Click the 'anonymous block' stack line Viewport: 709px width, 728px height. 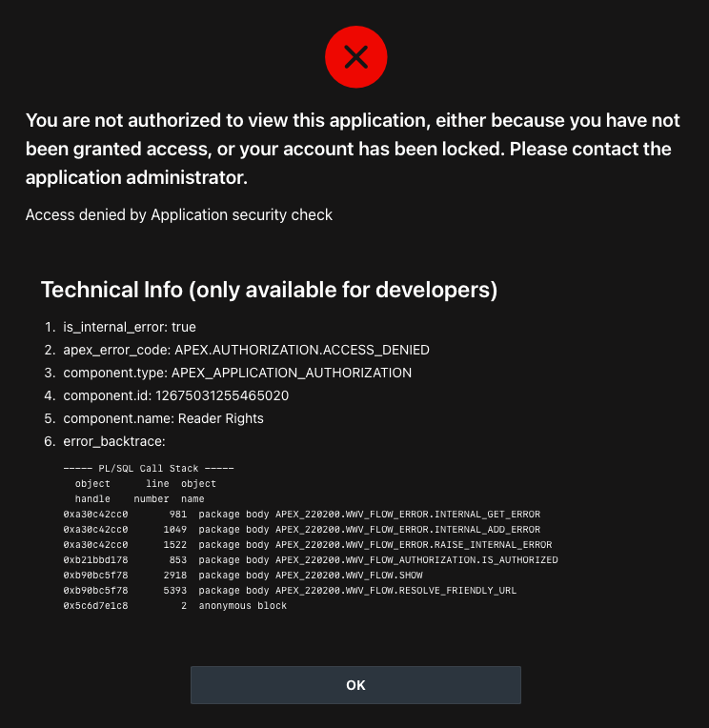point(175,606)
